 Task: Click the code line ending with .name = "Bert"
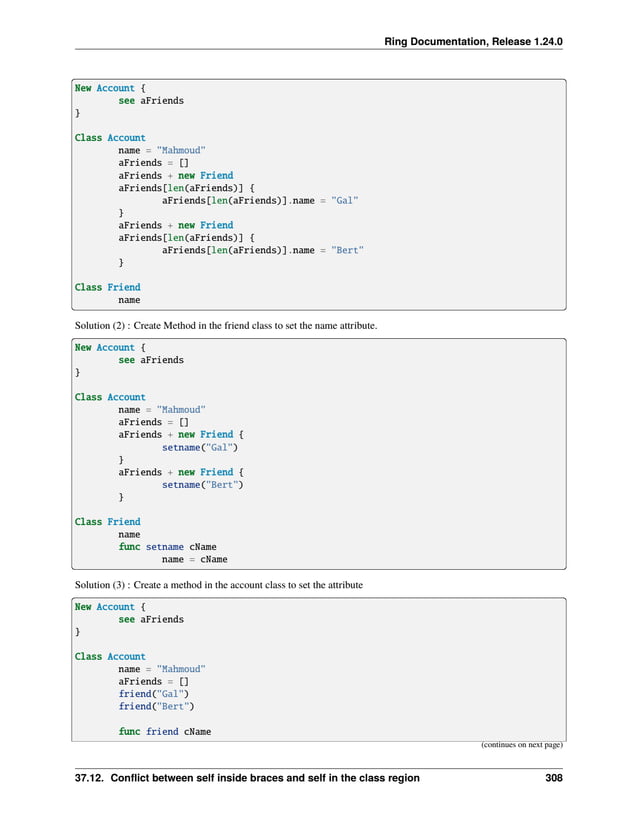click(x=262, y=250)
